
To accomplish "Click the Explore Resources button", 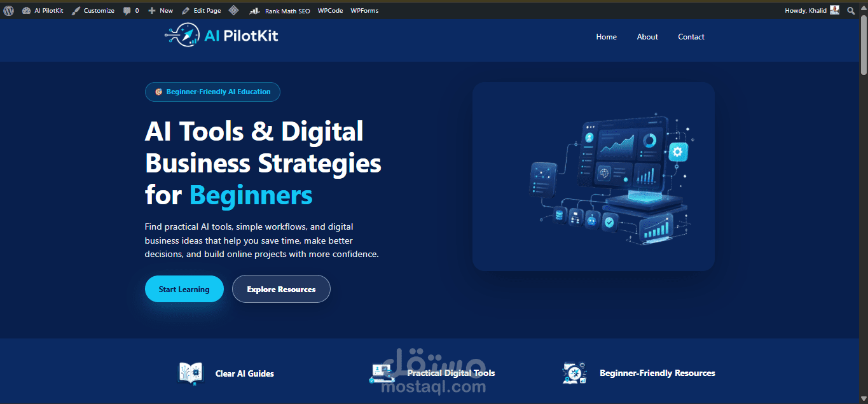I will point(281,289).
